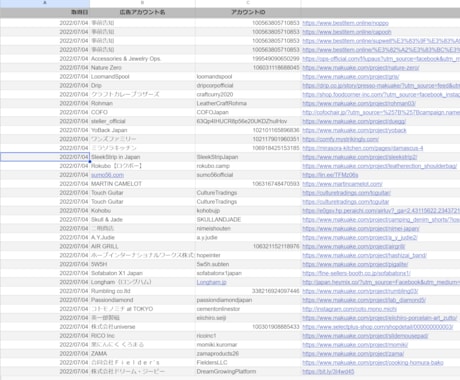Select the LoomandSpool account name cell

point(142,77)
